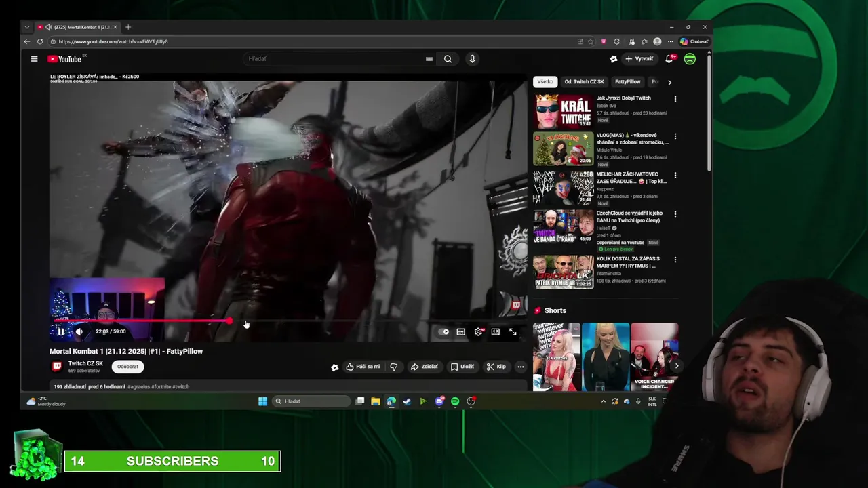Enter fullscreen in the video player
Screen dimensions: 868x488
click(513, 332)
